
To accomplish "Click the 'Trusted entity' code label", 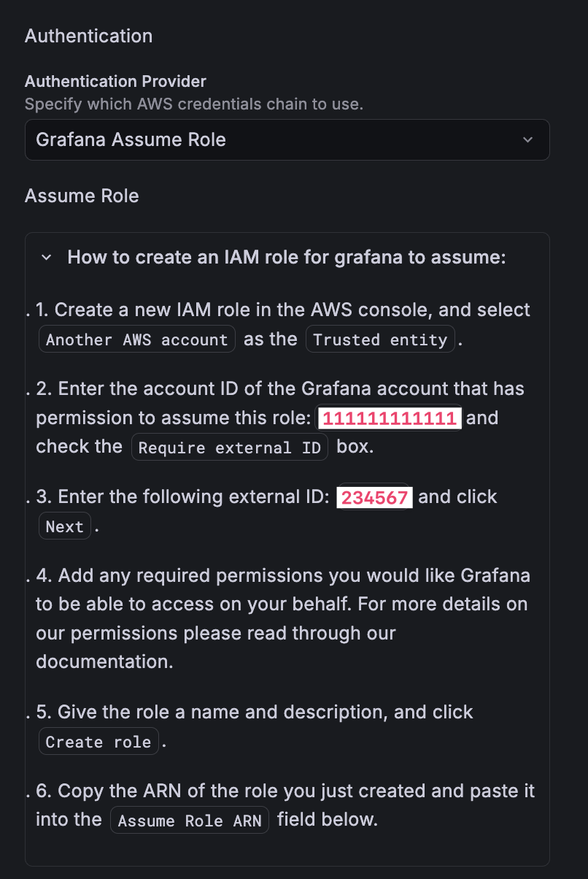I will 380,339.
